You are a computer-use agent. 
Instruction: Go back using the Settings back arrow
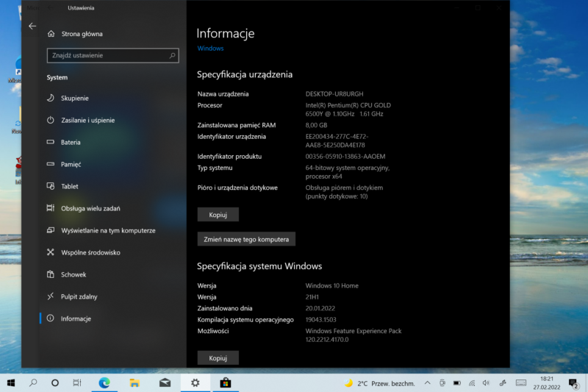32,26
